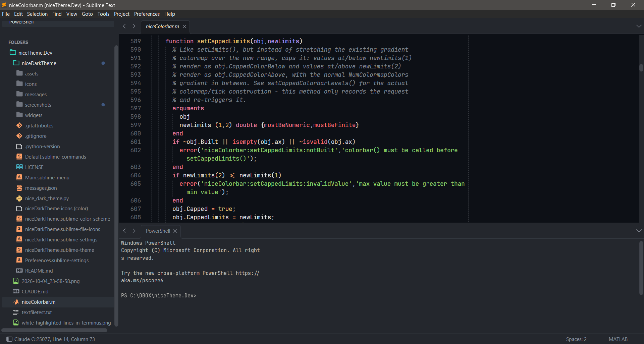
Task: Go to next tab in PowerShell pane
Action: coord(134,231)
